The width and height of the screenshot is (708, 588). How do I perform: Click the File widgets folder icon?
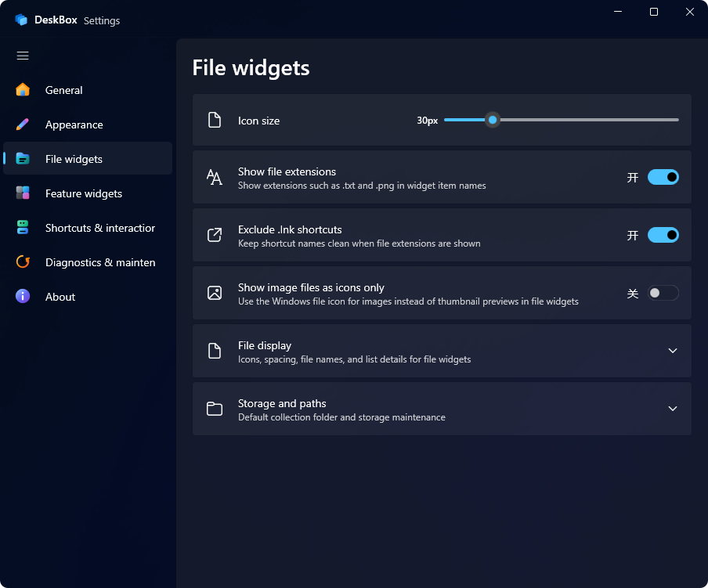(x=23, y=159)
